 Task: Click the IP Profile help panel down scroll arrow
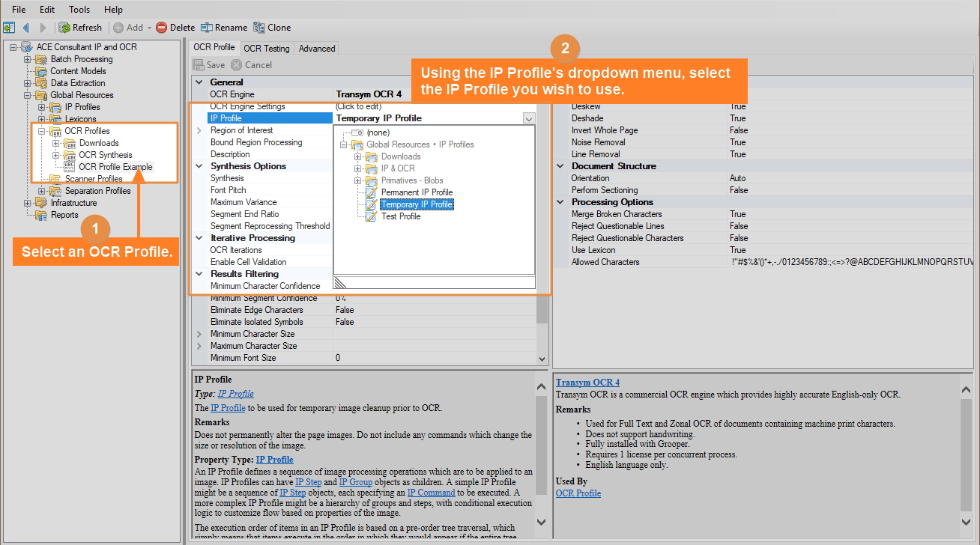(542, 522)
